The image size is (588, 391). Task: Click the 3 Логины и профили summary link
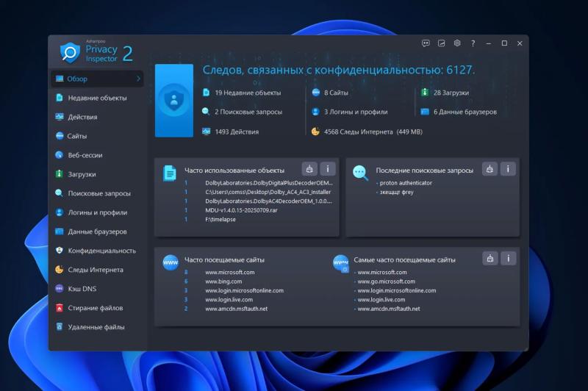tap(356, 112)
